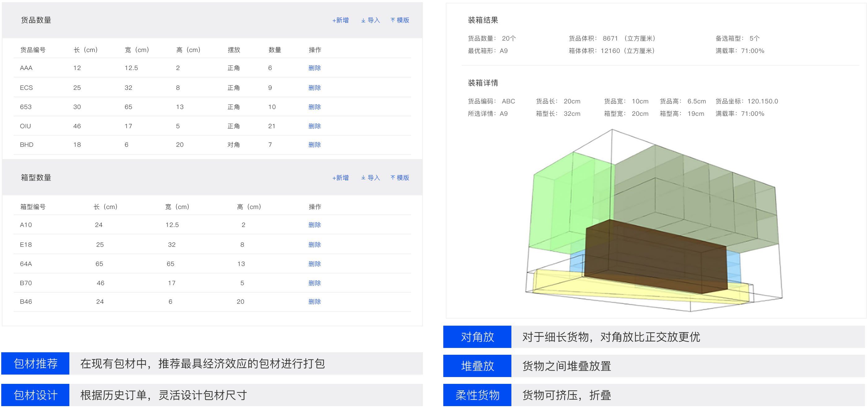This screenshot has width=868, height=408.
Task: Delete the E18 box type row
Action: click(315, 245)
